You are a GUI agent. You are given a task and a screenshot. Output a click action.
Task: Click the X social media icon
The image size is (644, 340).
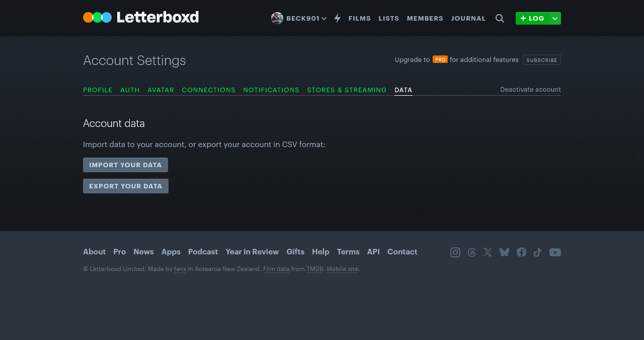point(488,252)
